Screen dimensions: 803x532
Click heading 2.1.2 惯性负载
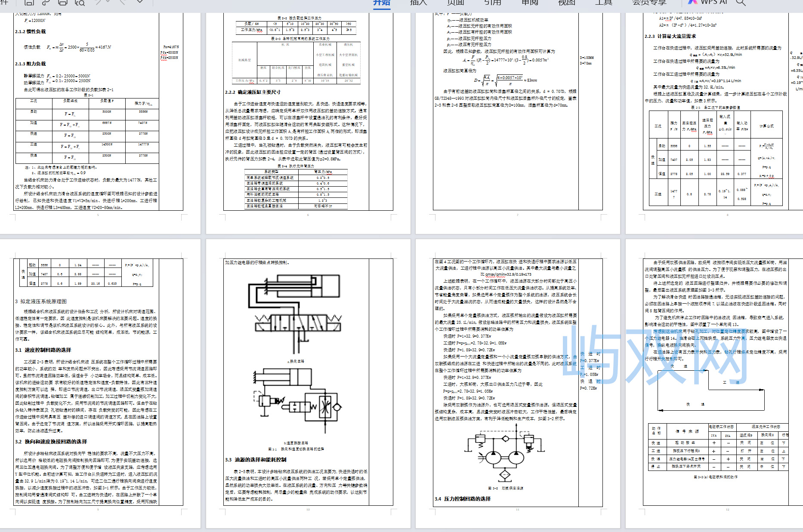30,31
